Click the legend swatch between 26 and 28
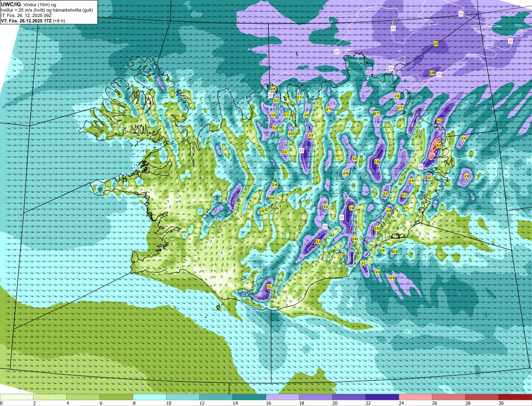 [449, 397]
